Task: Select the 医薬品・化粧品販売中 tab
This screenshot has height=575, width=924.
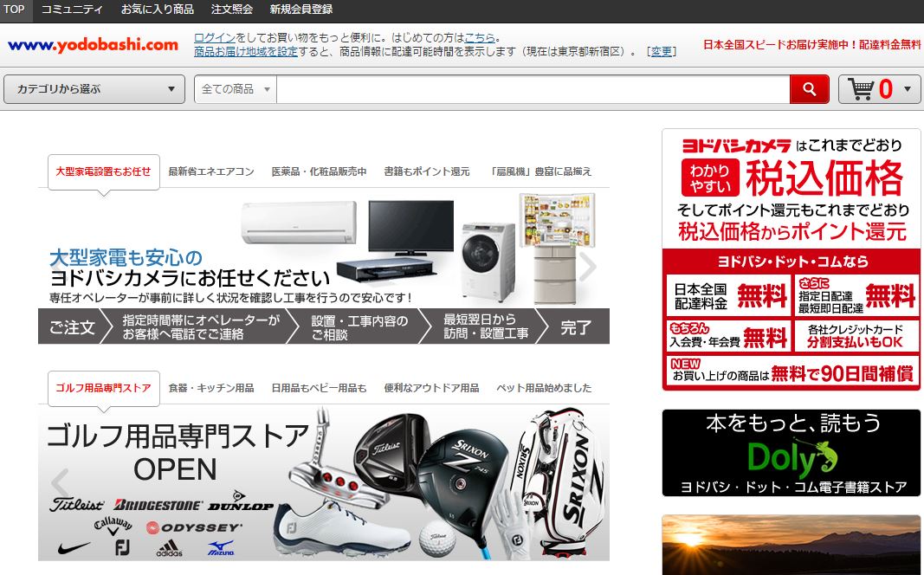Action: click(x=319, y=171)
